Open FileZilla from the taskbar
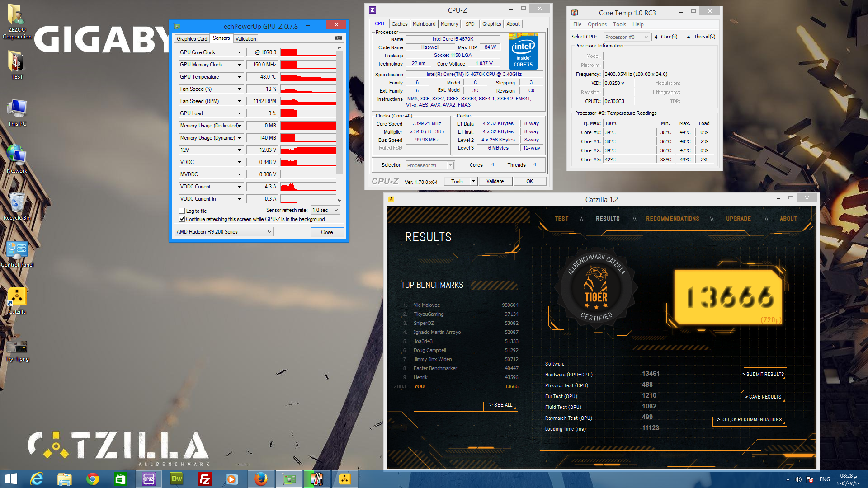This screenshot has height=488, width=868. 205,479
